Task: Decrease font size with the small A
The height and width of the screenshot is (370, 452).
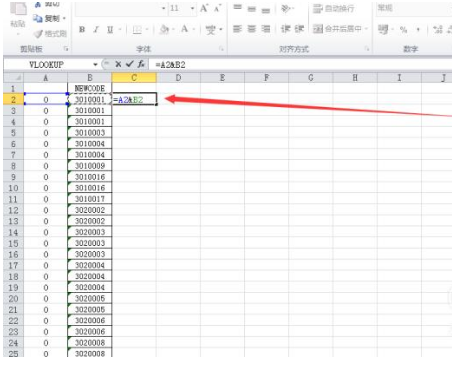Action: [217, 8]
